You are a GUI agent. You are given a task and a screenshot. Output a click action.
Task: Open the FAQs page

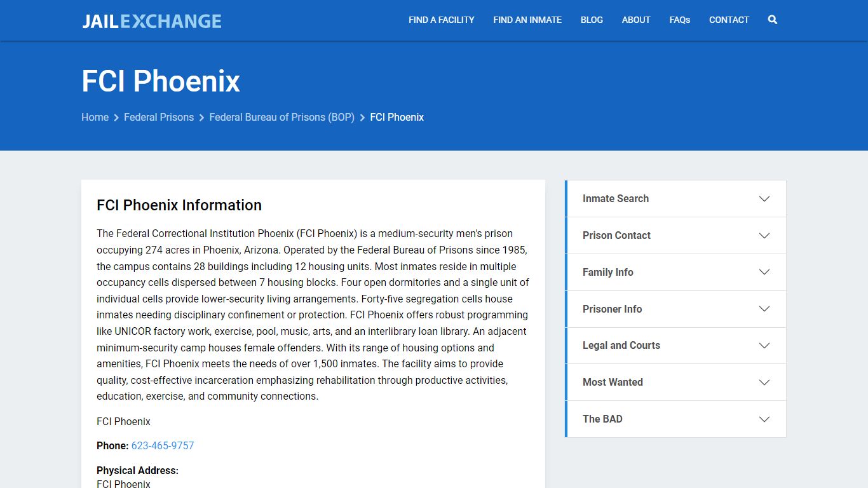coord(680,20)
